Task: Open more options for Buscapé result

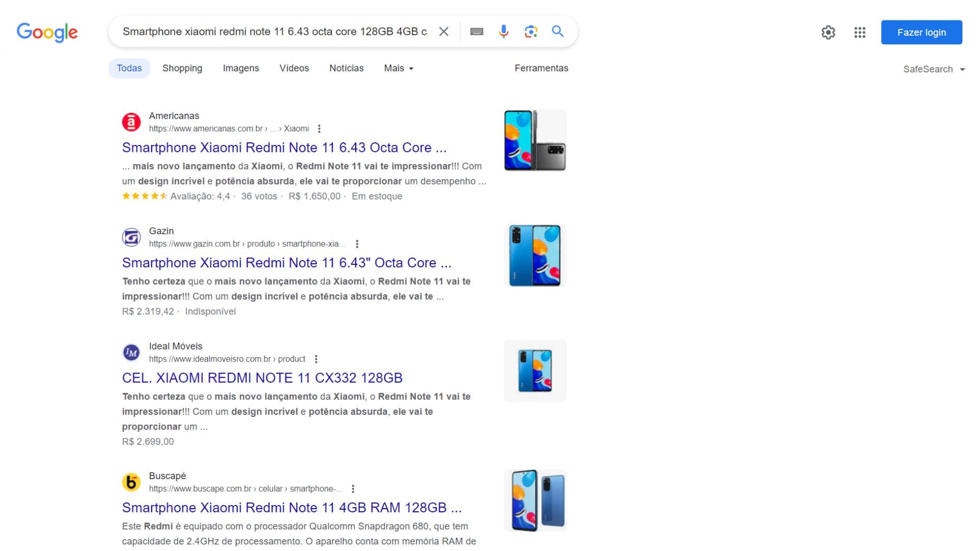Action: click(353, 489)
